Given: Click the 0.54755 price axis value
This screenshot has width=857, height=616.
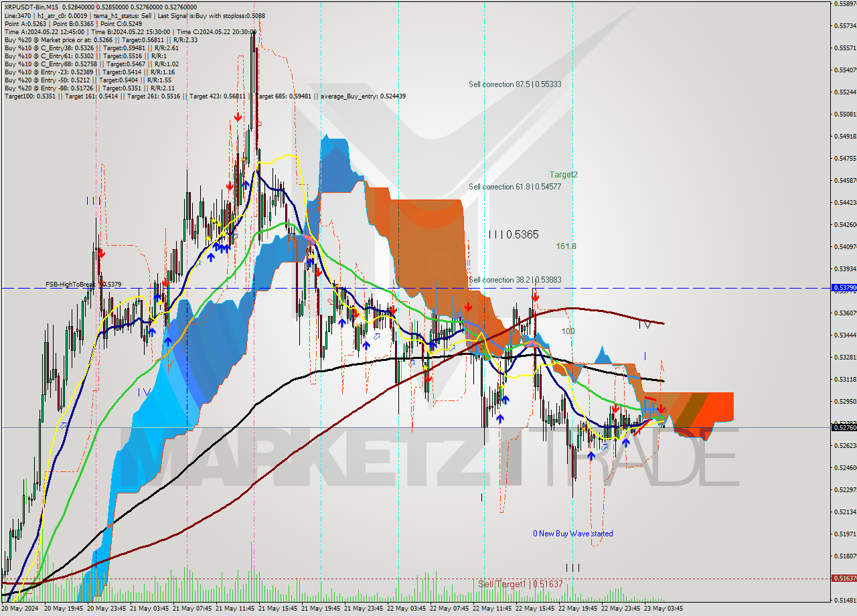Looking at the screenshot, I should click(x=845, y=158).
